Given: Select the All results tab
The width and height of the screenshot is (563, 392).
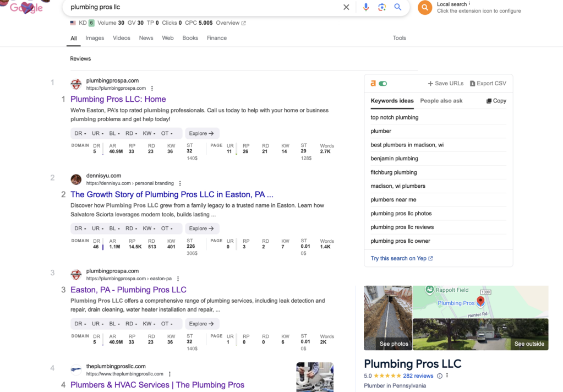Looking at the screenshot, I should 74,39.
